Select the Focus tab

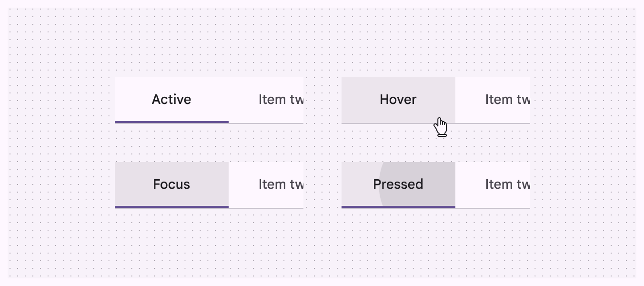(x=171, y=184)
